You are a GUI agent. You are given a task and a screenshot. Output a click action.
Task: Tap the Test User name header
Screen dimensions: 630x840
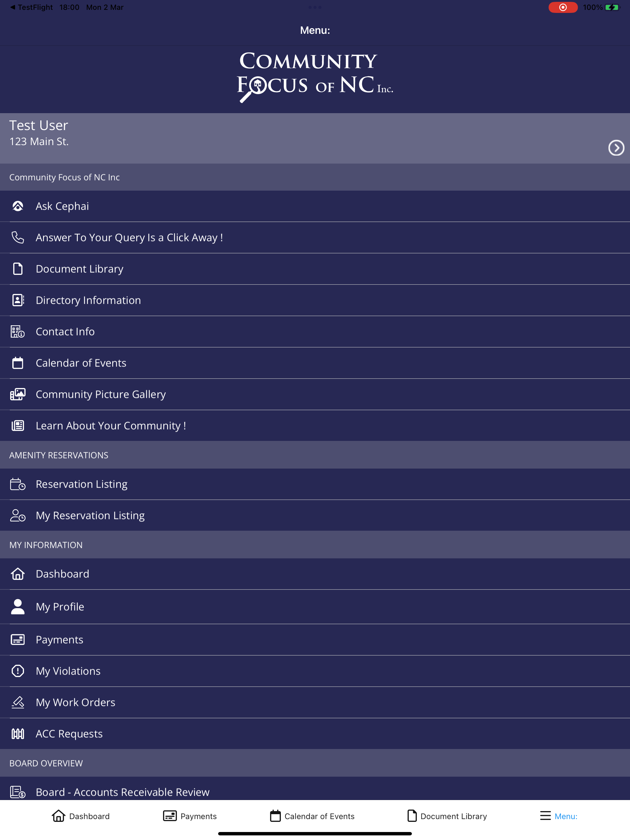pyautogui.click(x=38, y=125)
